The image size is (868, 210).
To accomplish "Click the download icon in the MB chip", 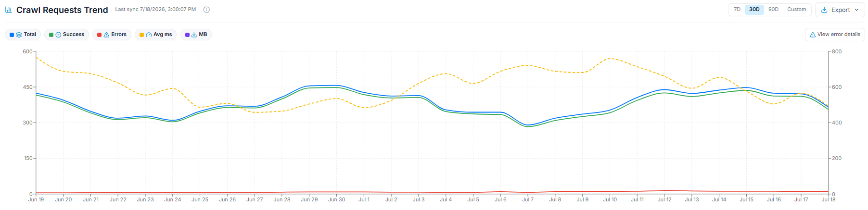I will [194, 35].
